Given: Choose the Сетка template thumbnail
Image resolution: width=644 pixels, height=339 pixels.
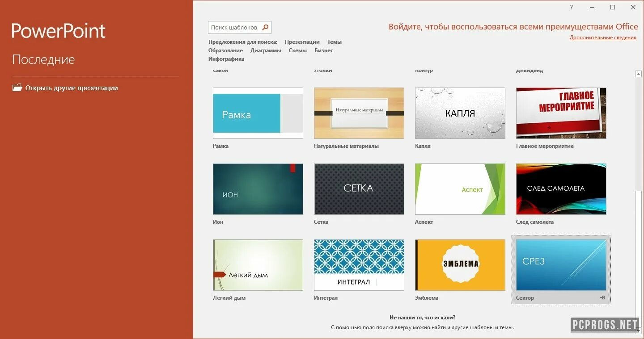Looking at the screenshot, I should point(359,189).
